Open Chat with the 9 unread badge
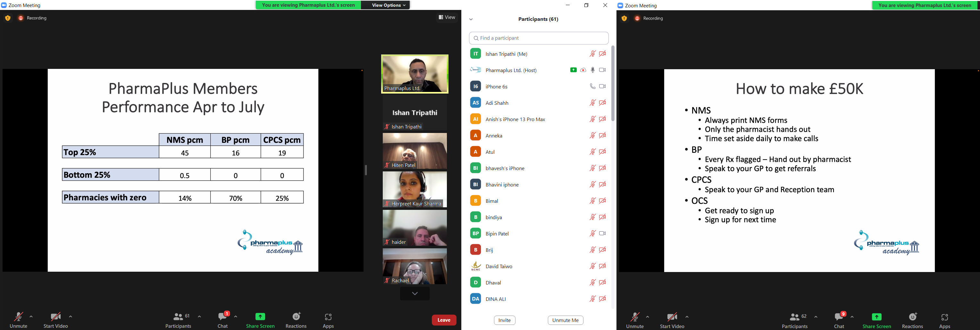 [x=839, y=320]
